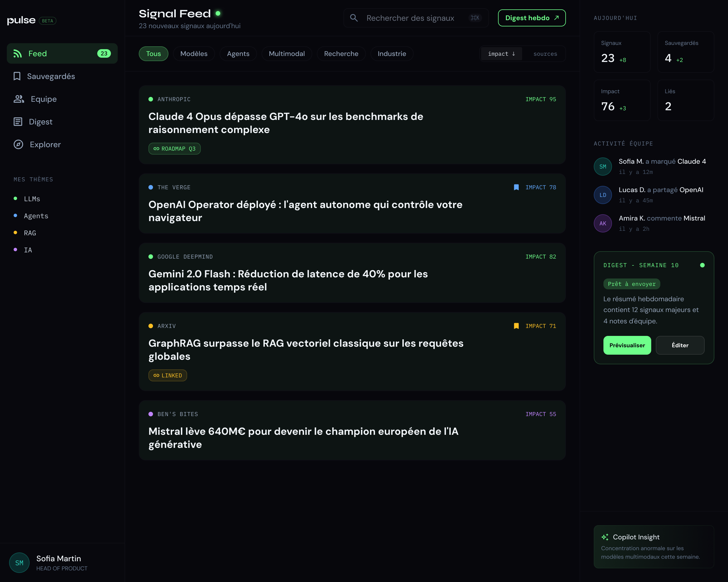Click Amira K. AK avatar
728x582 pixels.
603,223
